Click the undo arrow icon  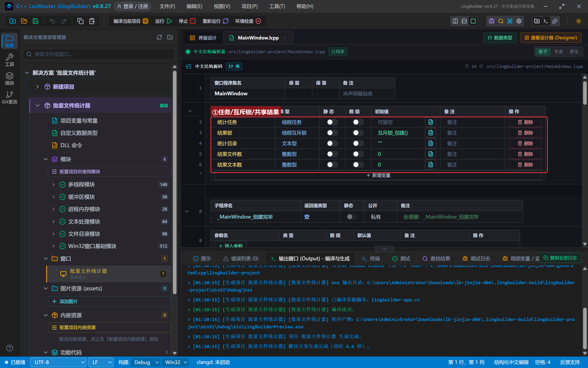point(52,21)
